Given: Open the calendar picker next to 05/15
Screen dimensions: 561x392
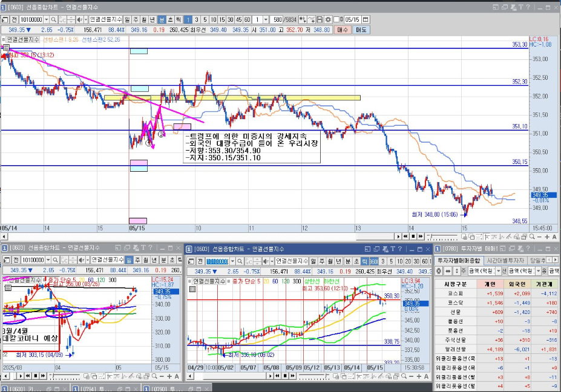Looking at the screenshot, I should (366, 20).
